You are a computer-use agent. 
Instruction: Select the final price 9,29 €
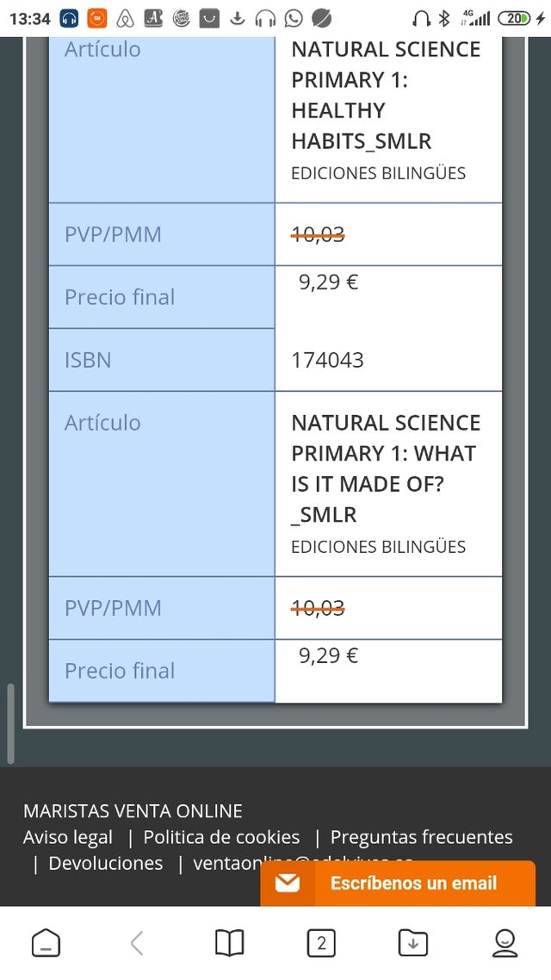click(327, 282)
